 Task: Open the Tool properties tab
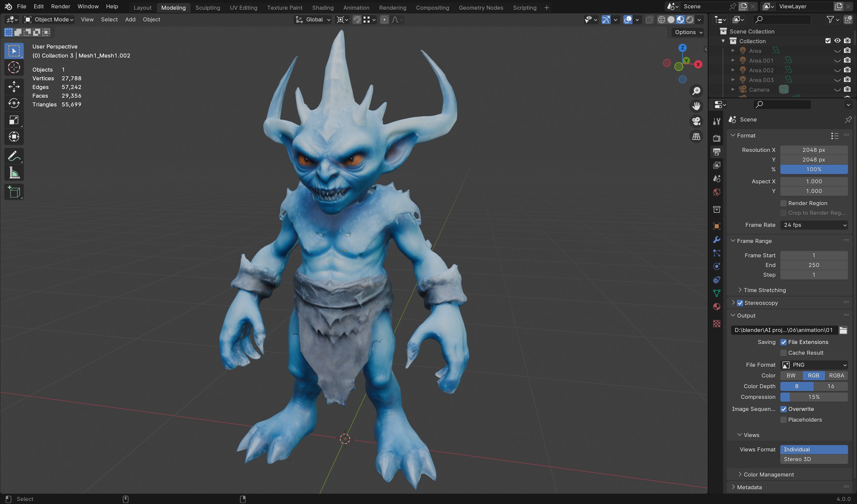(716, 121)
